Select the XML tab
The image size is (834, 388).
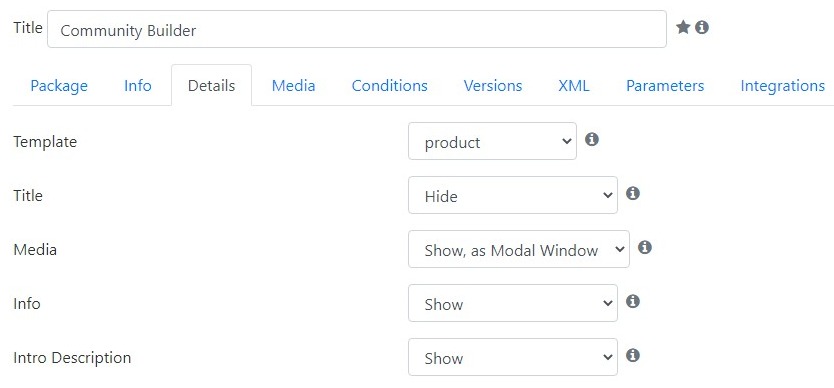[x=574, y=86]
